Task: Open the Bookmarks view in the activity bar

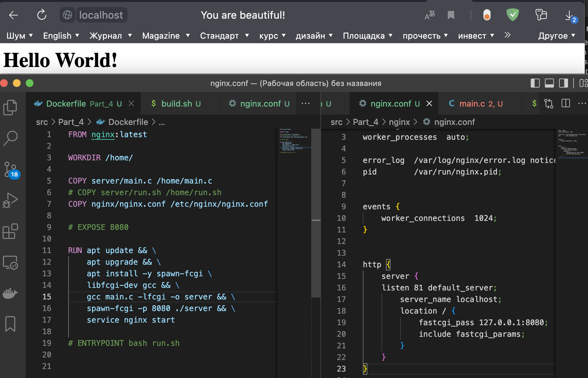Action: [x=10, y=324]
